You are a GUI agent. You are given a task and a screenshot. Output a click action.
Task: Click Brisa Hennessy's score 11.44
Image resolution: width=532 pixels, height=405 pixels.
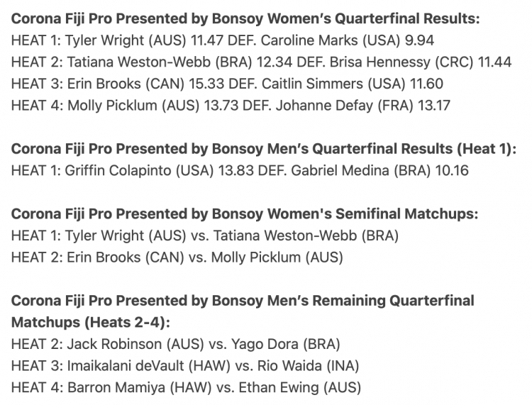[x=494, y=62]
